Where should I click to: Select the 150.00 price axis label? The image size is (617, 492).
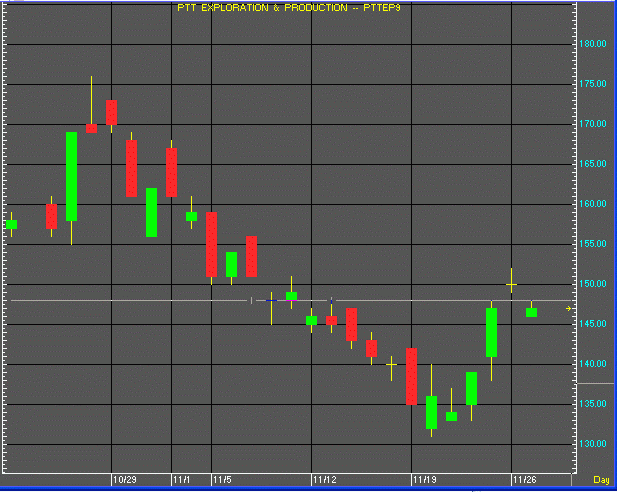coord(593,283)
